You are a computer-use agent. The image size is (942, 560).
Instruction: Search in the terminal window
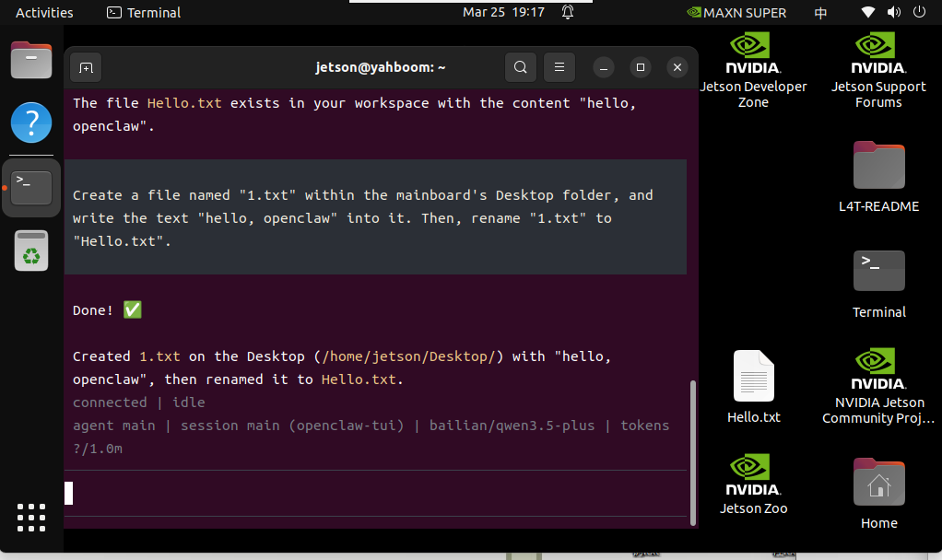pyautogui.click(x=520, y=67)
